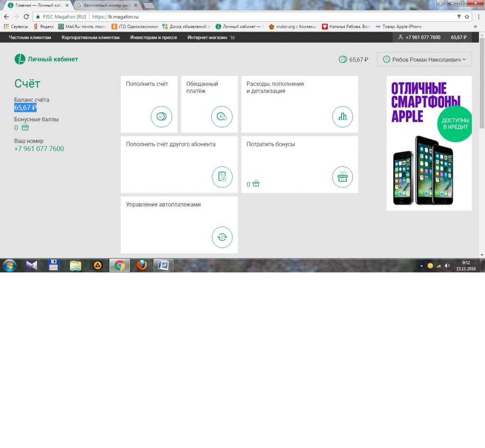The image size is (485, 448).
Task: Click the coin icon beside the header balance
Action: coord(343,59)
